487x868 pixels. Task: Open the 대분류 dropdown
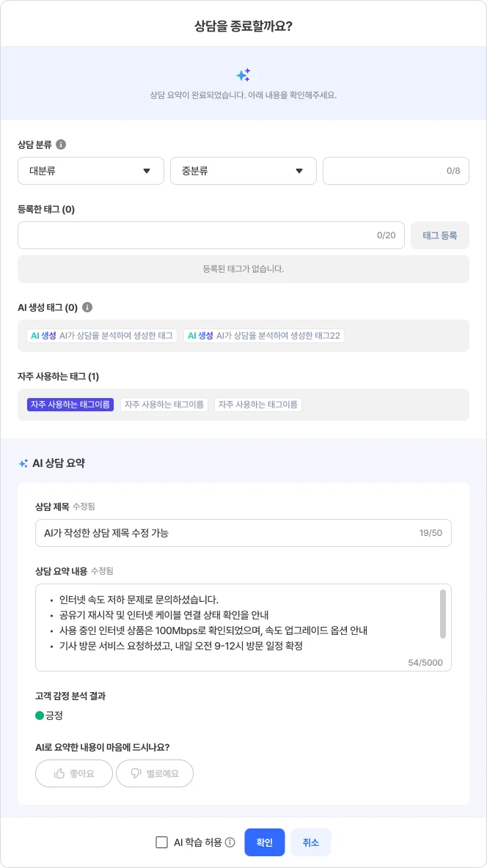90,171
